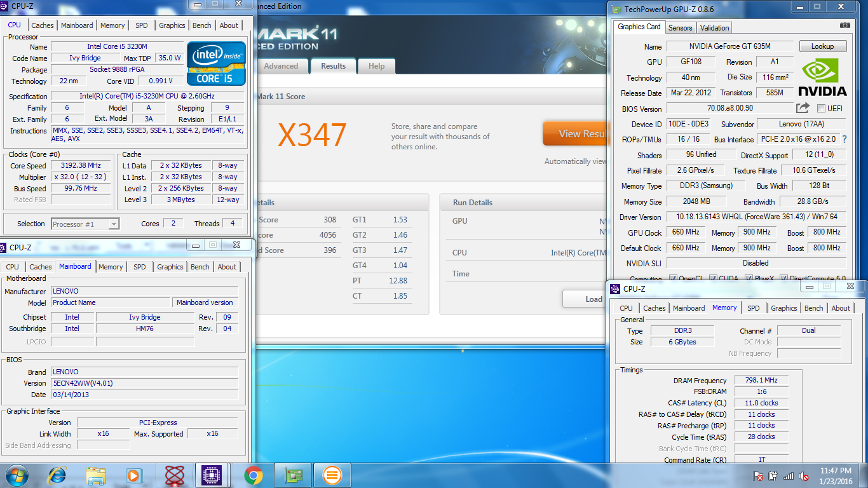868x488 pixels.
Task: Click the power plug icon in system tray
Action: pos(773,475)
